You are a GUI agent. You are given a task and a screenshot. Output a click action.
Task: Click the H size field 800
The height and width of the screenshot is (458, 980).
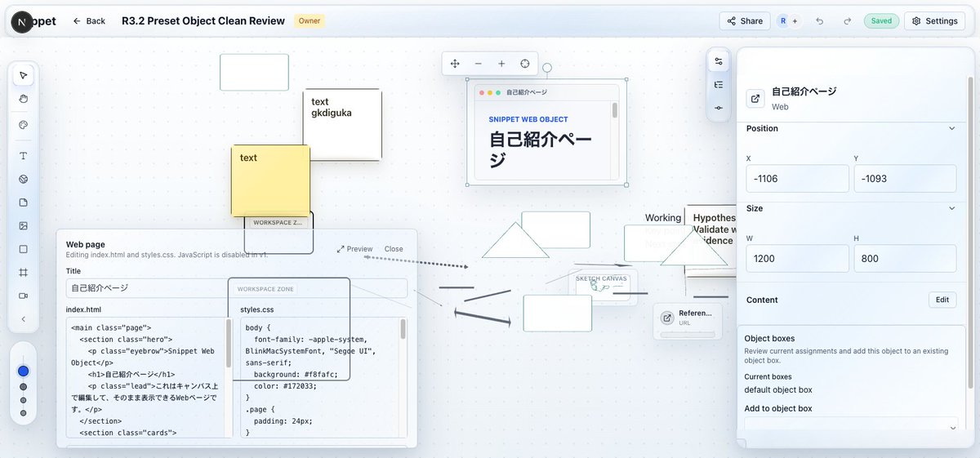[x=905, y=259]
